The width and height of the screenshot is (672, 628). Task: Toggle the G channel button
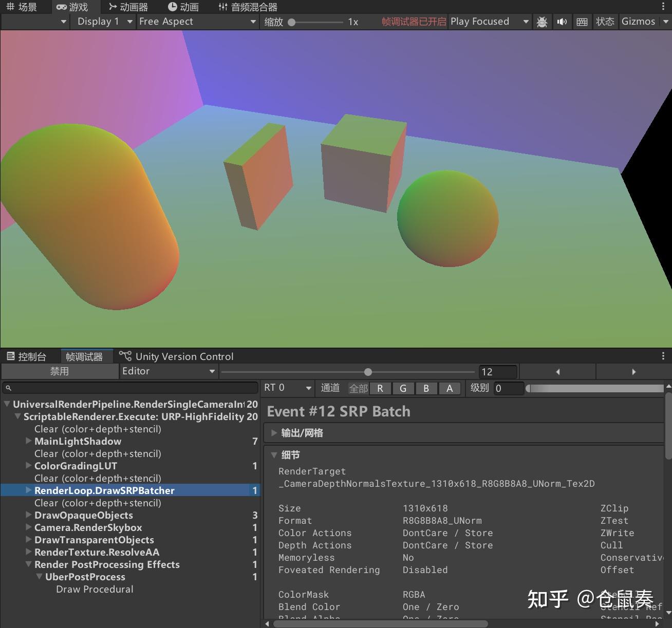click(403, 388)
